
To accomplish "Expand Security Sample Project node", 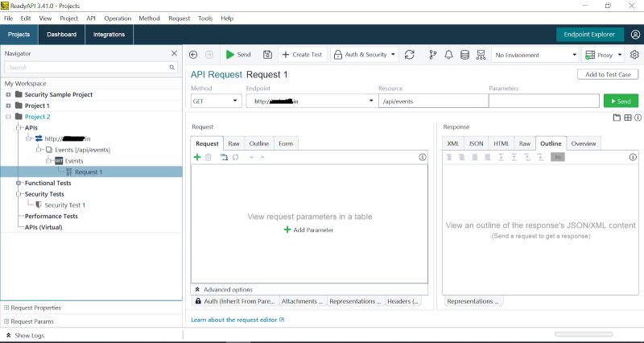I will [x=8, y=94].
